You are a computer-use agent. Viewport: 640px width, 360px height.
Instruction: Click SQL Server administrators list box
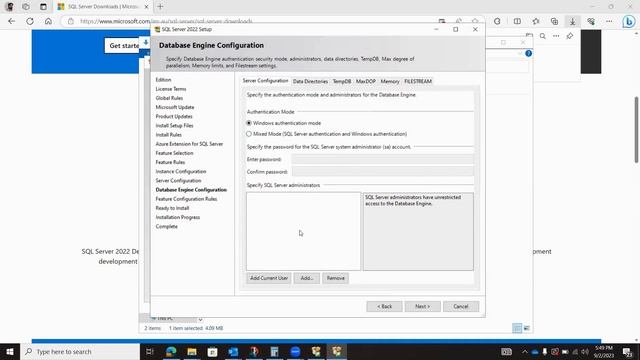point(303,231)
